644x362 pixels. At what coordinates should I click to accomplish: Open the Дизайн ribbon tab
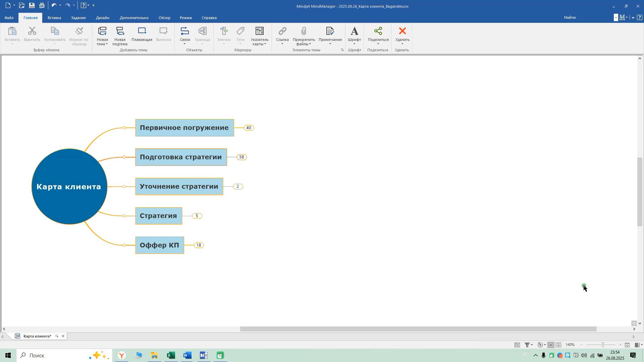coord(102,18)
